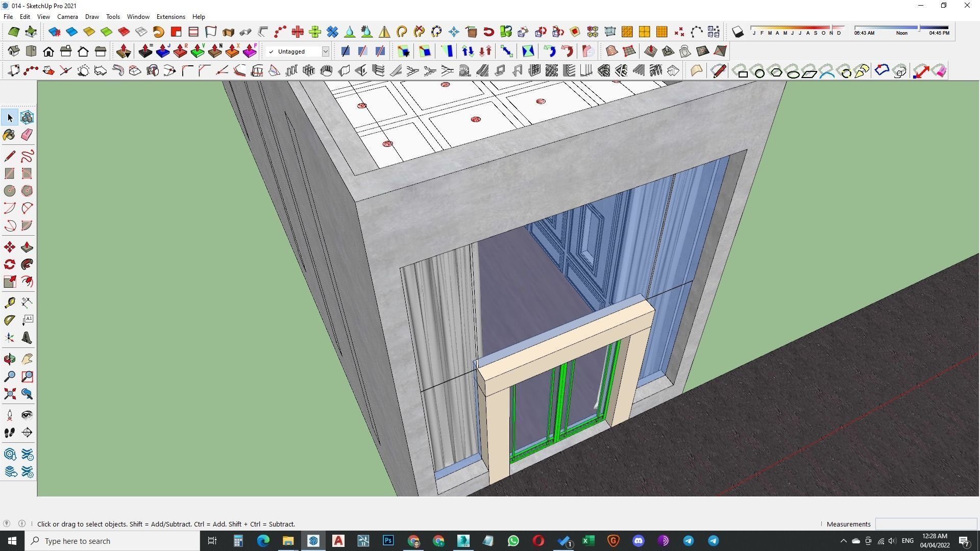The width and height of the screenshot is (980, 551).
Task: Open WhatsApp from the taskbar
Action: pos(513,541)
